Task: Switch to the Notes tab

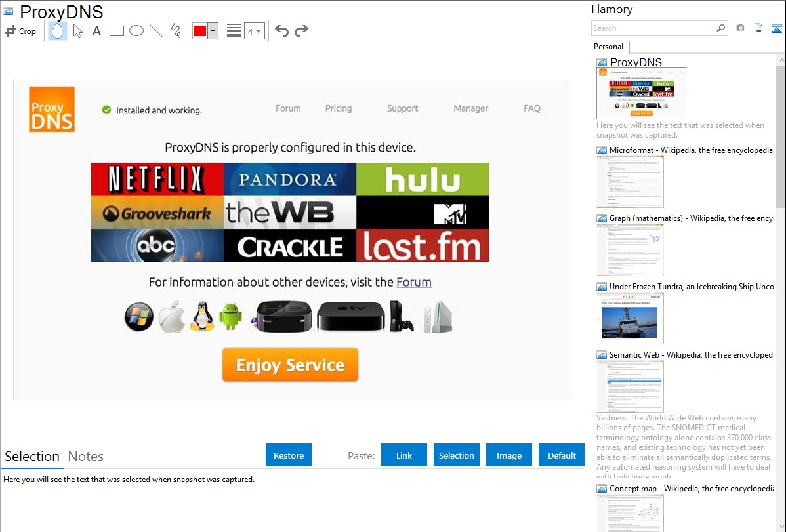Action: pos(86,457)
